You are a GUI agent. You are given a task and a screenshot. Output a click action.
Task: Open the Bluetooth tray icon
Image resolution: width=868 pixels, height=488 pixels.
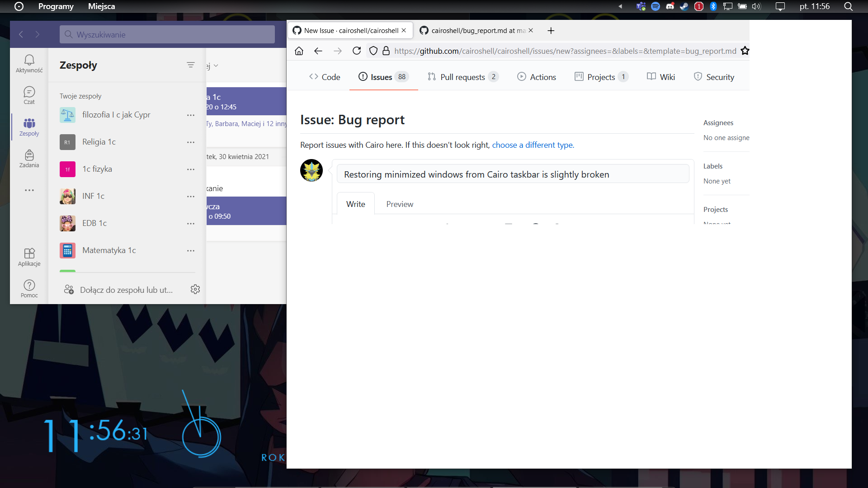[713, 6]
